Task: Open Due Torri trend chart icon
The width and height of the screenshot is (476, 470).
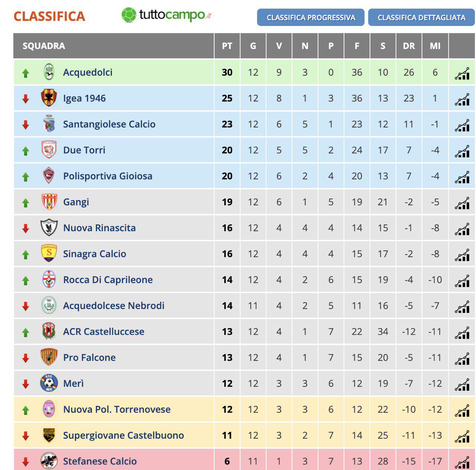Action: point(462,151)
